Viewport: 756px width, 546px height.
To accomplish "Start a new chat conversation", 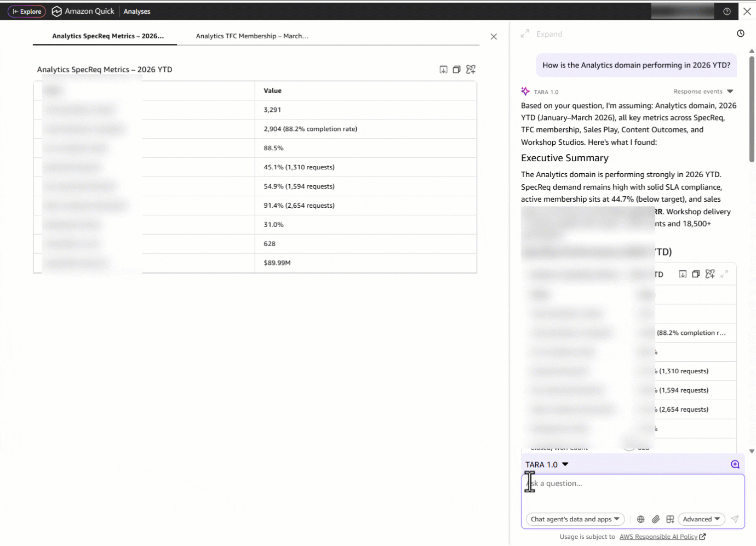I will click(x=735, y=465).
